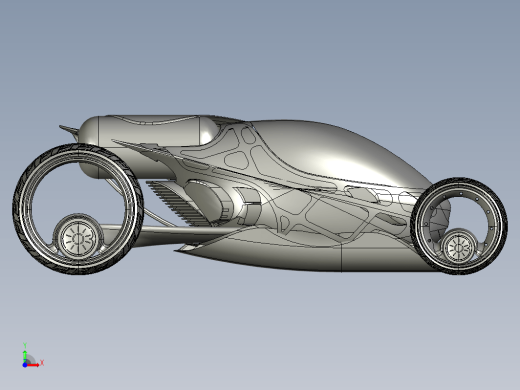Screen dimensions: 520x390
Task: Click the pointed tail tip of the lower hull
Action: coord(177,250)
